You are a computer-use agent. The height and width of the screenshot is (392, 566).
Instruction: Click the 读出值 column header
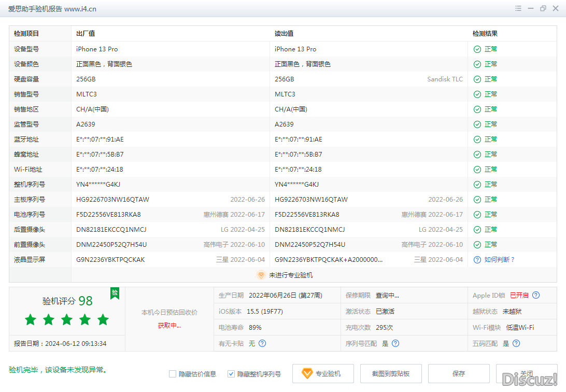click(x=284, y=34)
